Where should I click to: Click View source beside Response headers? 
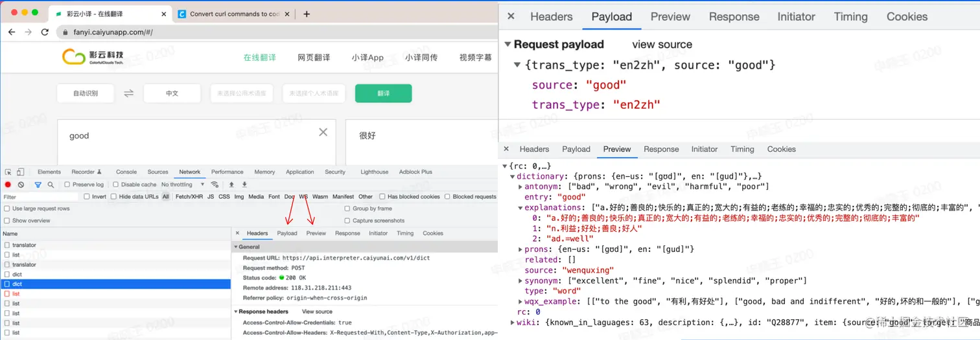click(317, 312)
